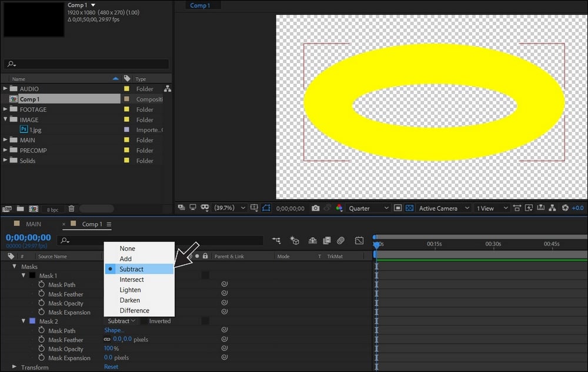Toggle Draft 3D mode in the timeline
The image size is (588, 372).
pos(295,240)
